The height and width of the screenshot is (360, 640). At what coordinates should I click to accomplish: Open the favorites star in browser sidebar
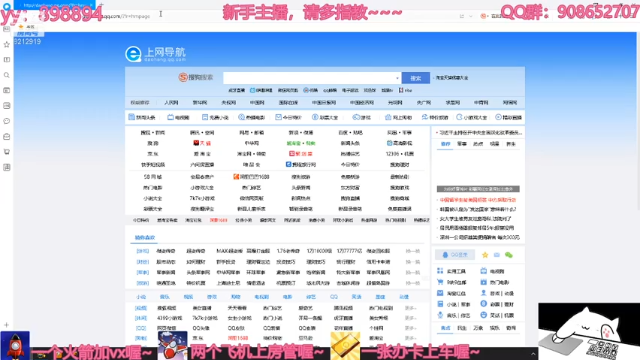click(x=7, y=44)
